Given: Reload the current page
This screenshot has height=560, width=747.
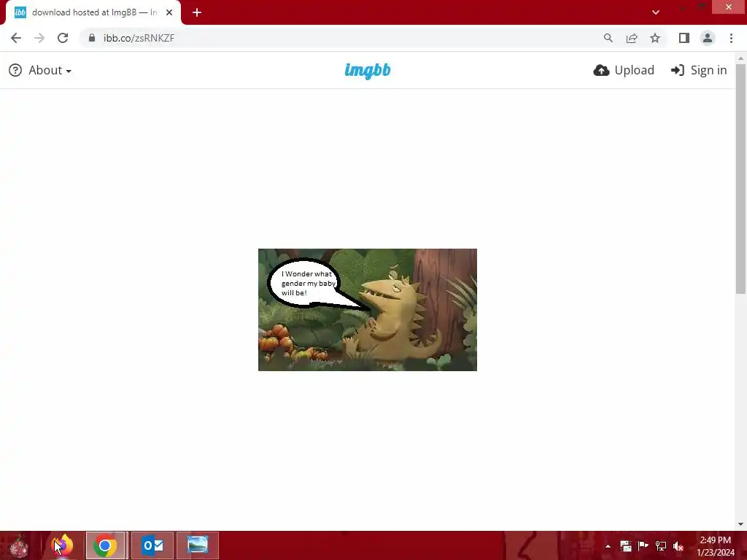Looking at the screenshot, I should (63, 38).
